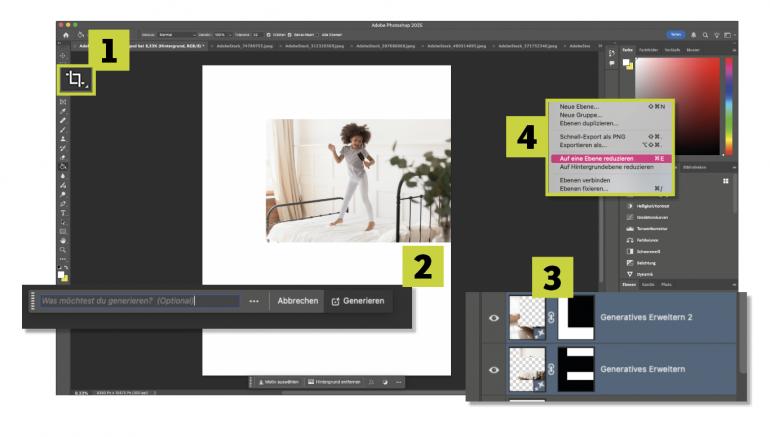The image size is (770, 437).
Task: Switch to the Farbfelder tab
Action: pyautogui.click(x=648, y=50)
